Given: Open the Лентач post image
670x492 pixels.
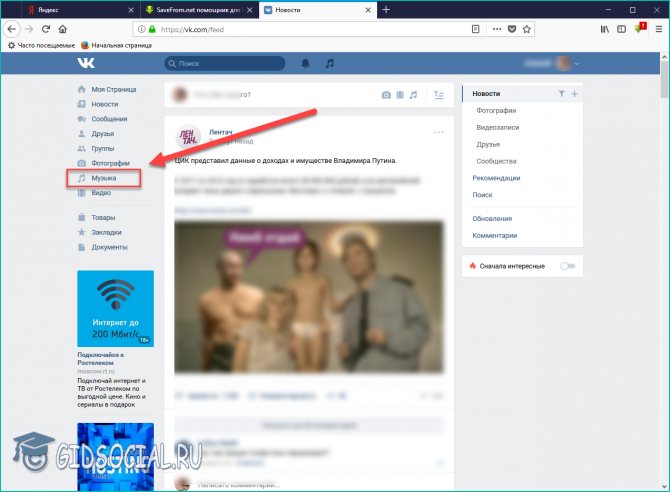Looking at the screenshot, I should (309, 297).
